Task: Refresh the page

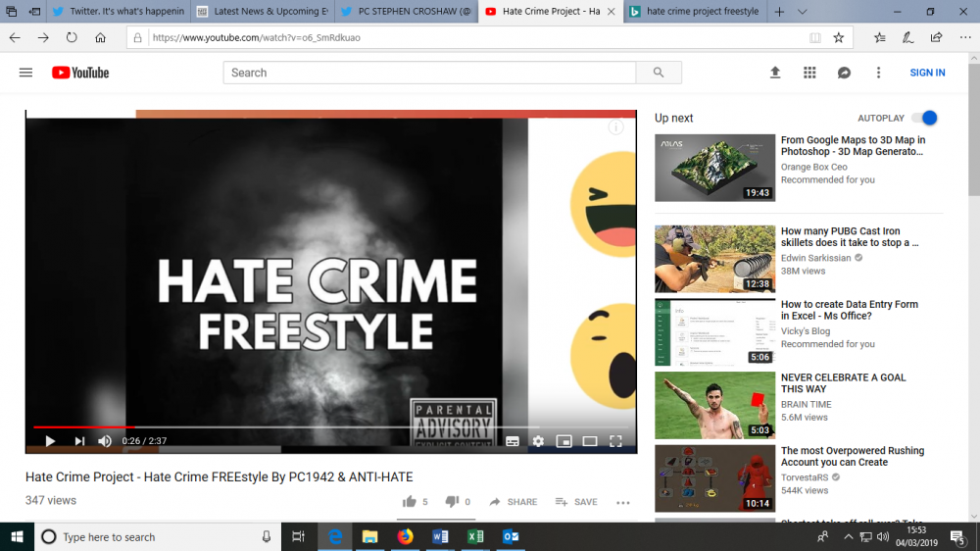Action: tap(72, 37)
